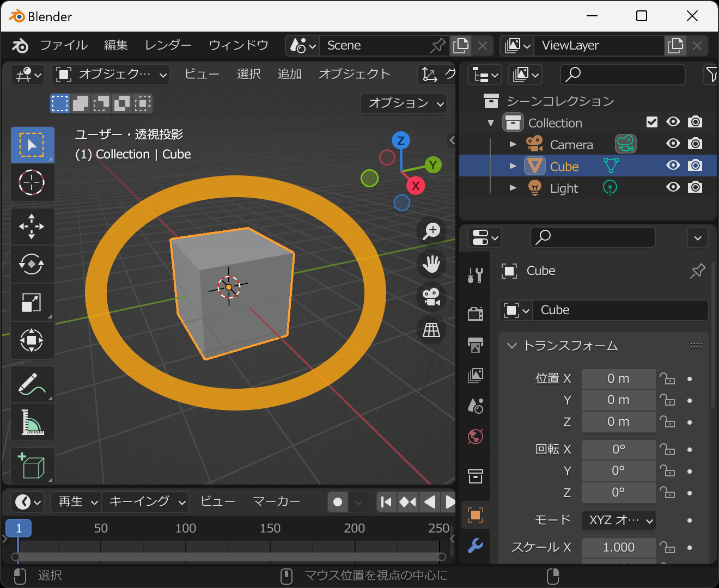Screen dimensions: 719x588
Task: Expand the Light item in outliner
Action: coord(513,188)
